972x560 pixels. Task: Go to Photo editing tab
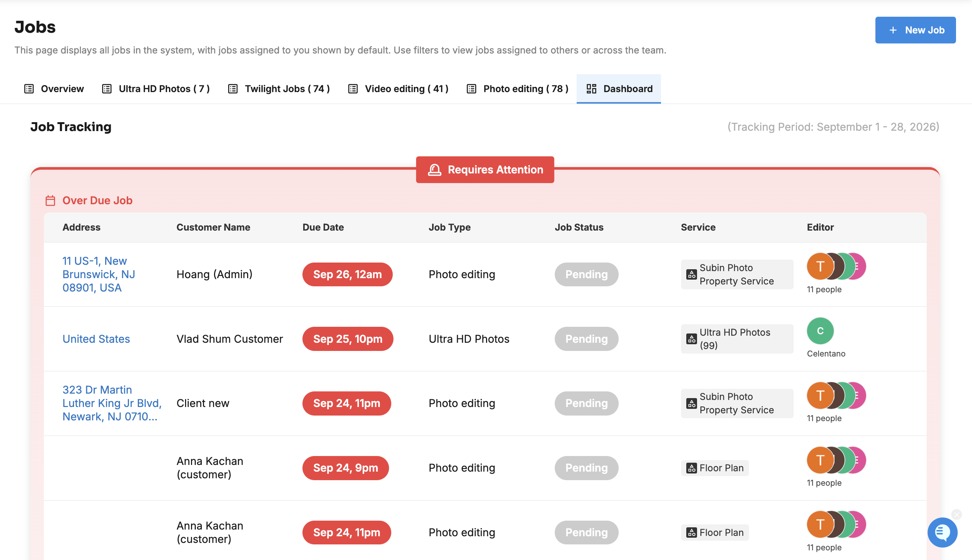(517, 89)
